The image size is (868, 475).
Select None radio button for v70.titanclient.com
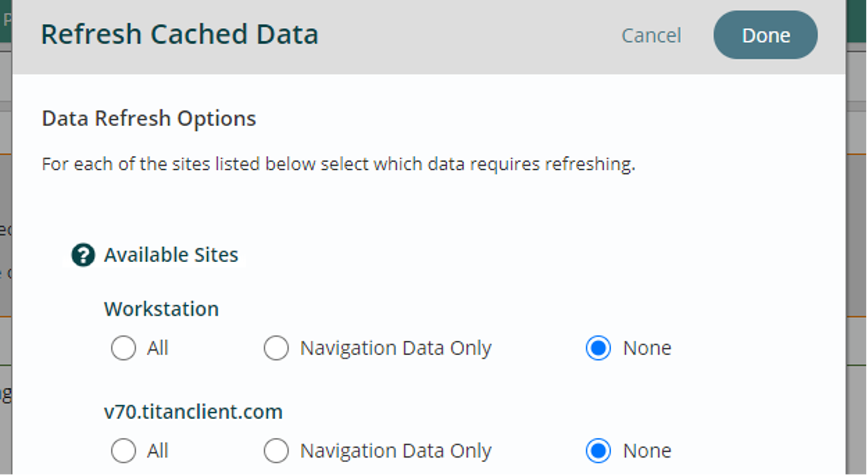[598, 451]
